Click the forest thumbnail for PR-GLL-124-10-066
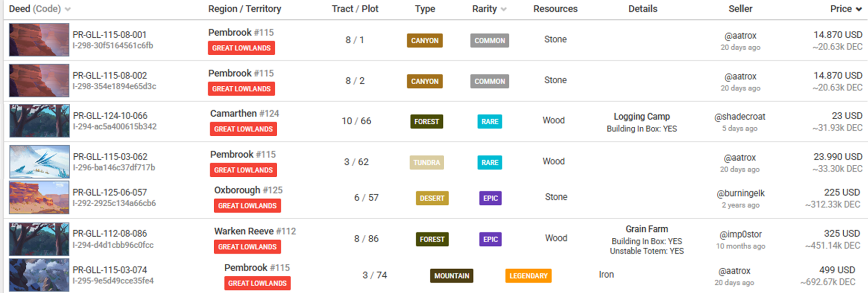Image resolution: width=868 pixels, height=293 pixels. 40,121
